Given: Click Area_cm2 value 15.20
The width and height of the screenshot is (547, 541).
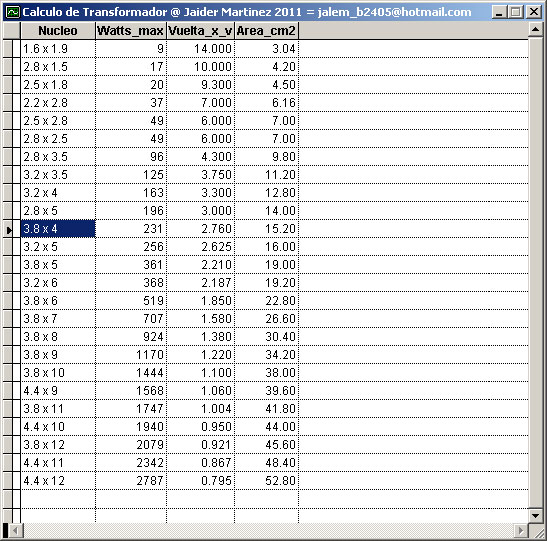Looking at the screenshot, I should coord(267,229).
